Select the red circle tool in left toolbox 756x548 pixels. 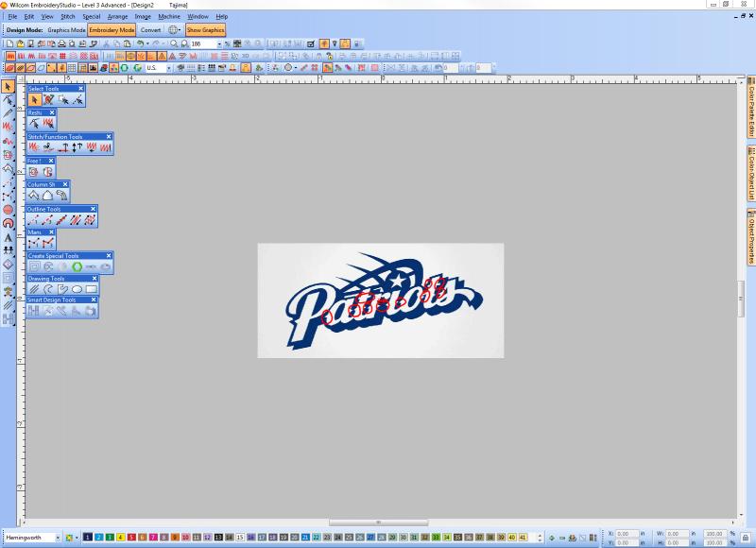coord(9,210)
